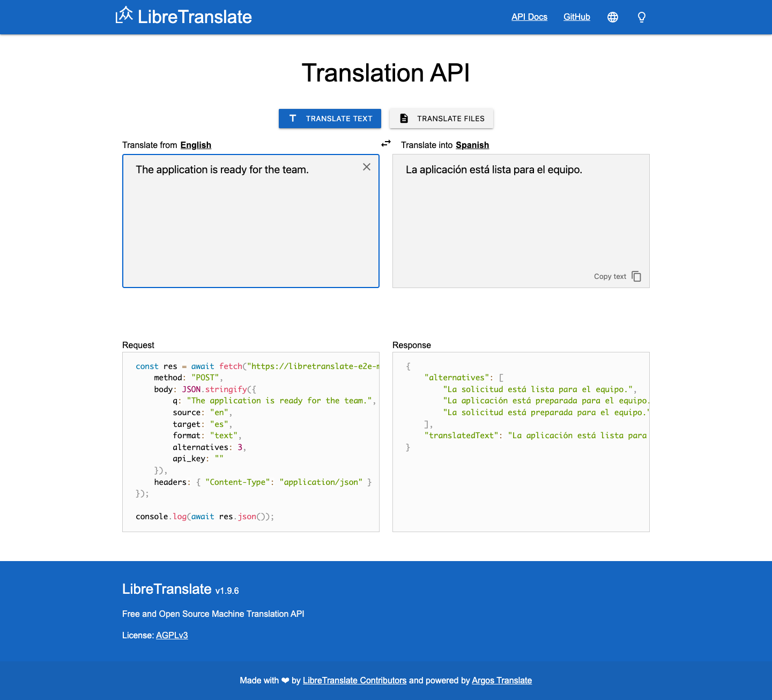Open the GitHub link in the header
This screenshot has width=772, height=700.
[x=577, y=17]
